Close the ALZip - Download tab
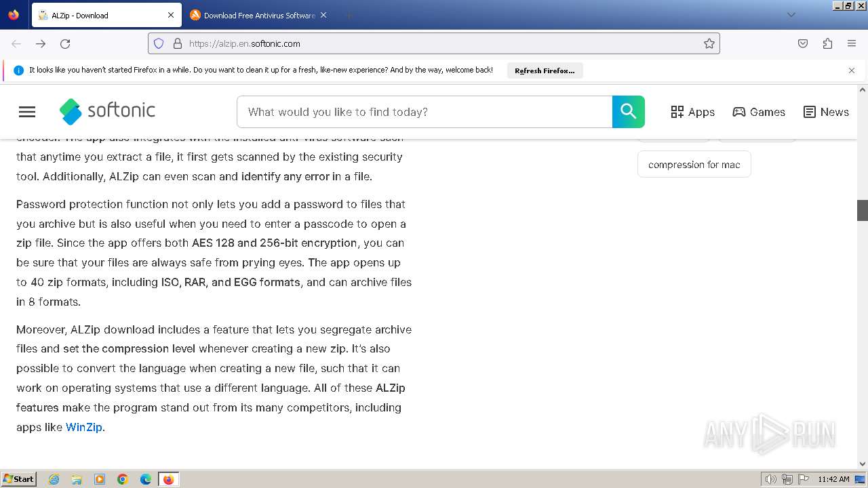 point(171,15)
